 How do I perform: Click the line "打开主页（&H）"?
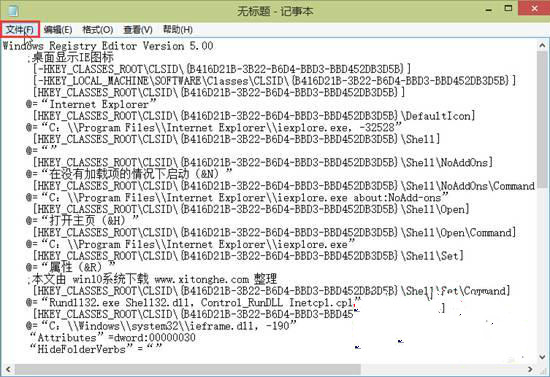coord(82,221)
